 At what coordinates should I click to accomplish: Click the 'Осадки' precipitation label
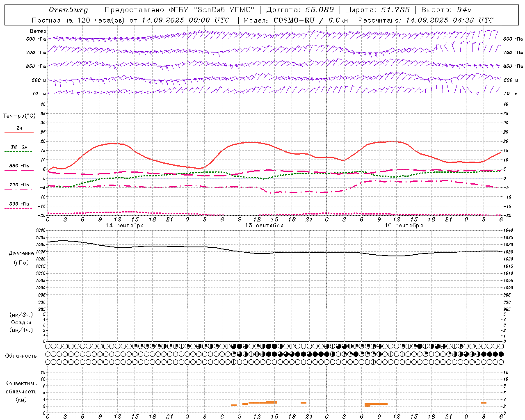[x=21, y=322]
